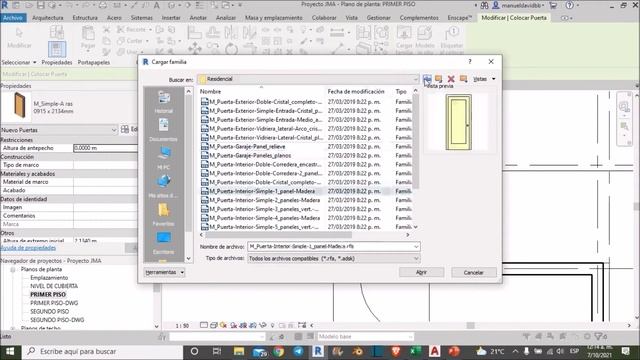Select file M_Puerta-Interior-Simple-2_paneles-Madera
The image size is (640, 360).
264,200
